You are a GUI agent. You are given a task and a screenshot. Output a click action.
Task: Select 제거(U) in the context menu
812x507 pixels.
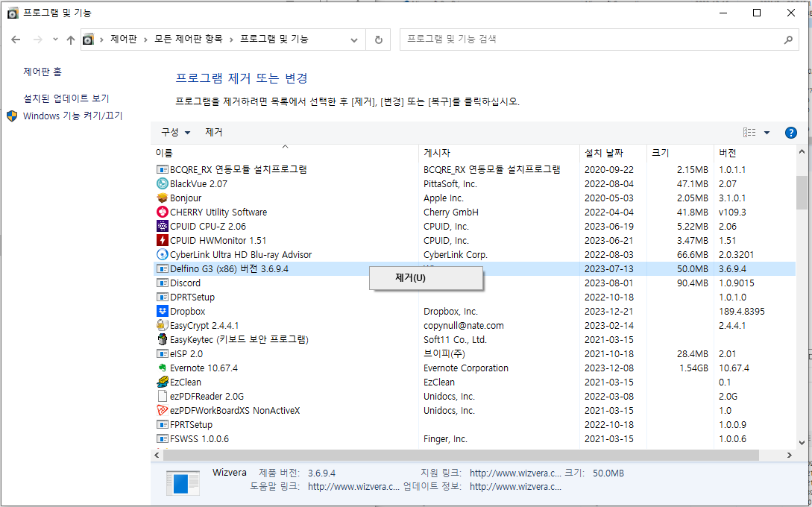click(427, 278)
